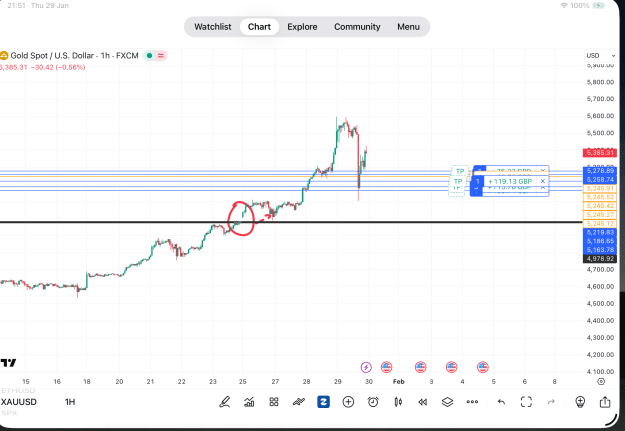Tap the lightbulb ideas icon
The height and width of the screenshot is (431, 625).
click(580, 402)
